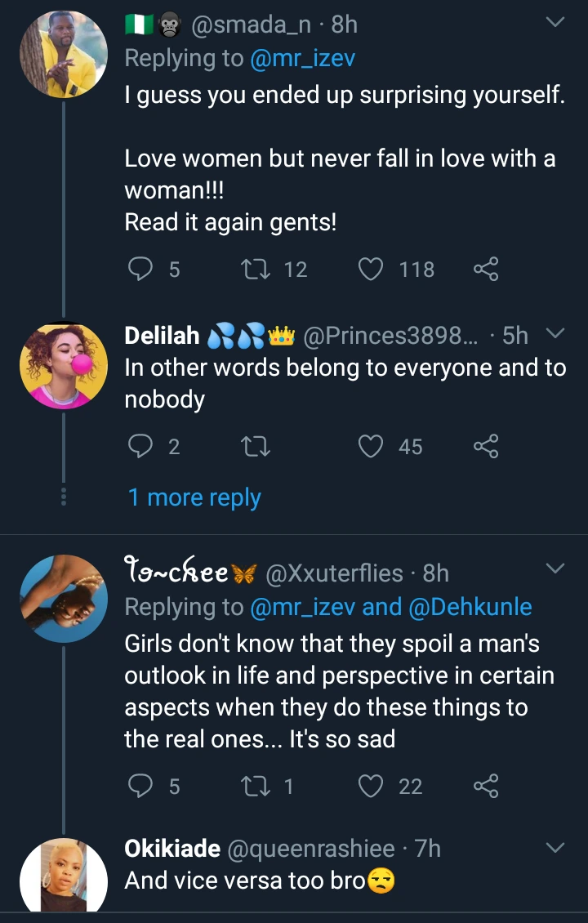Reply to Delilah's tweet

click(142, 446)
